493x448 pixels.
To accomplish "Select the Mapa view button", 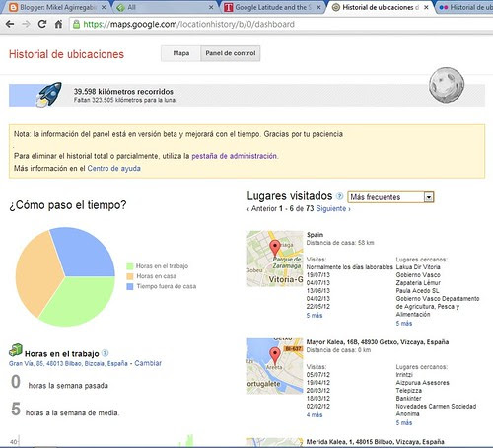I will click(180, 53).
